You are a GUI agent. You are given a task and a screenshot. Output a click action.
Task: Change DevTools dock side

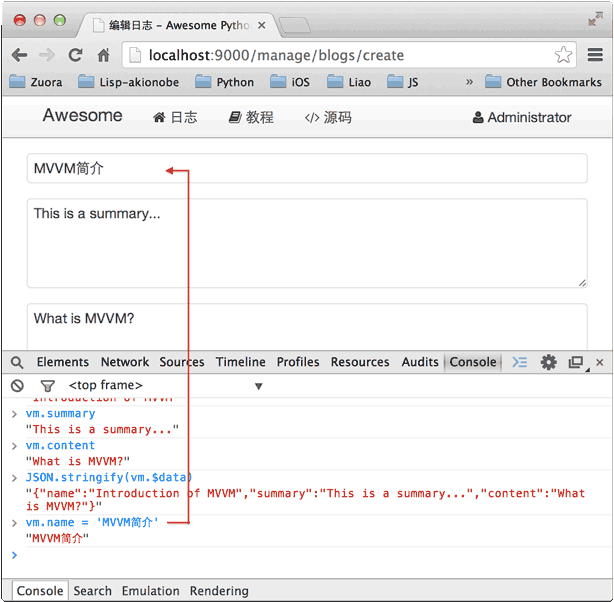576,362
